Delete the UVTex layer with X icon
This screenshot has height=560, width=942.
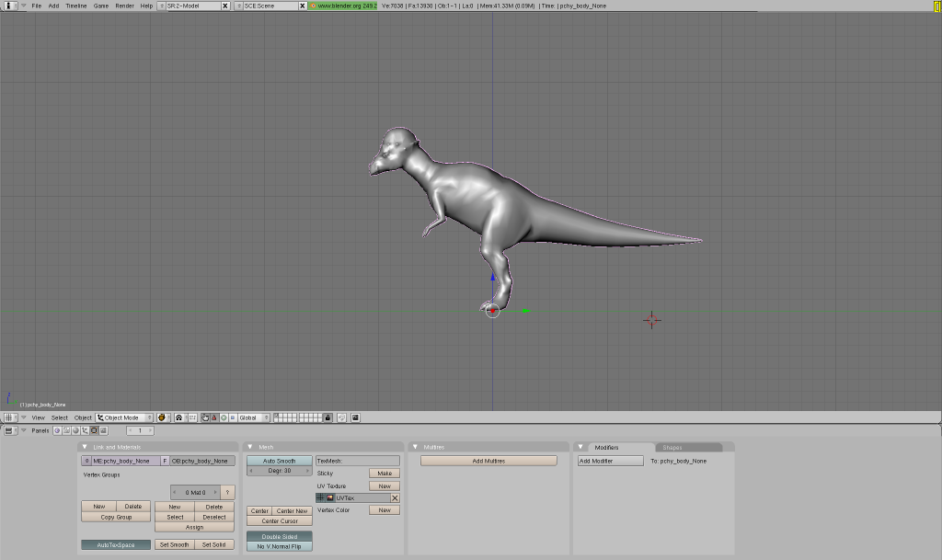coord(395,497)
